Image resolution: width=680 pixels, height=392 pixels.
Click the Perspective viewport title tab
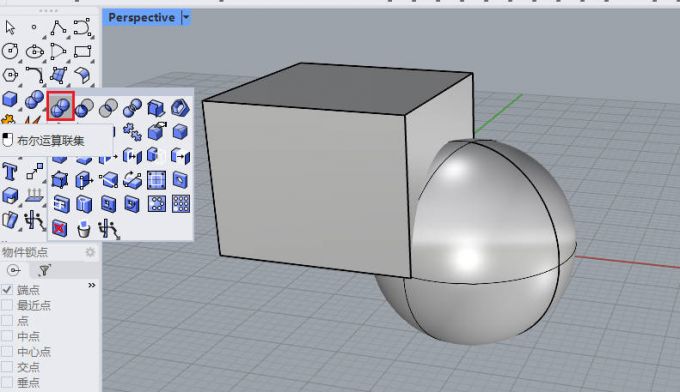click(x=141, y=17)
